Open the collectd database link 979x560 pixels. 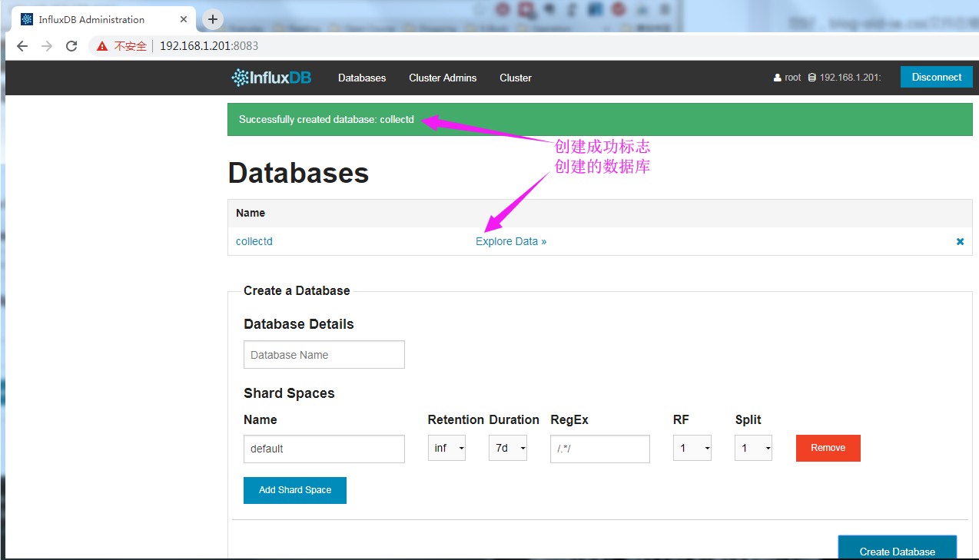click(x=254, y=241)
